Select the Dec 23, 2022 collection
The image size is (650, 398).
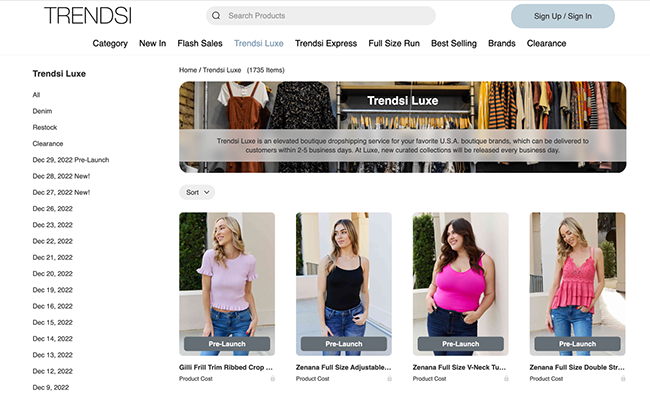(53, 225)
